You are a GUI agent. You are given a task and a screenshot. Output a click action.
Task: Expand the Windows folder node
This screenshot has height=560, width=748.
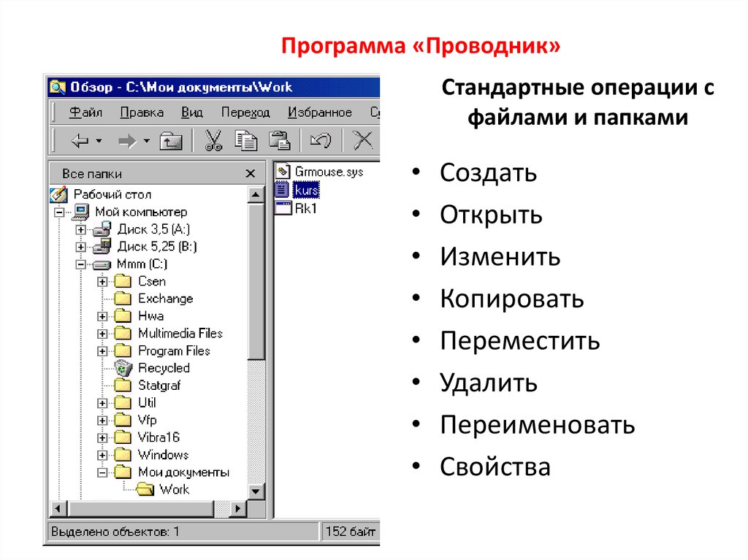(x=102, y=455)
